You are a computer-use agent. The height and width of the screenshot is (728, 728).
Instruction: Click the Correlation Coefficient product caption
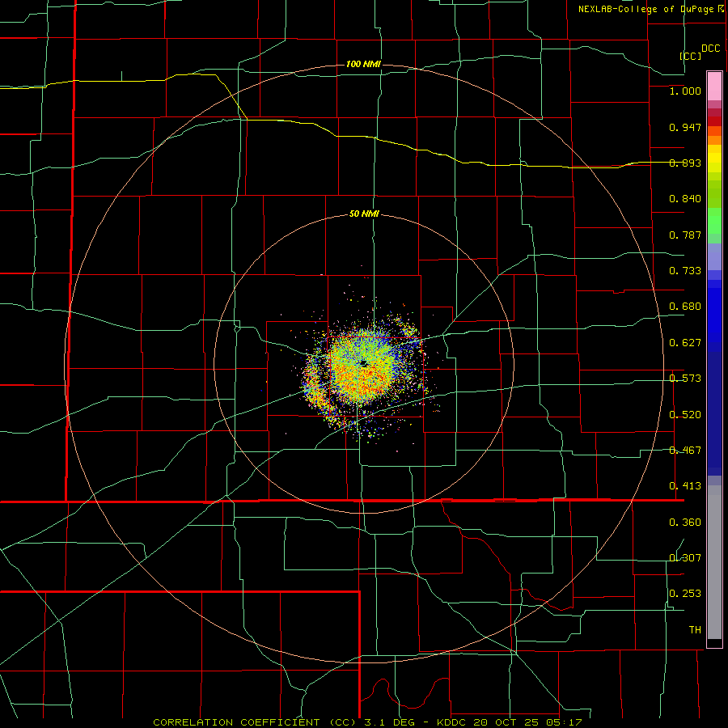(367, 722)
